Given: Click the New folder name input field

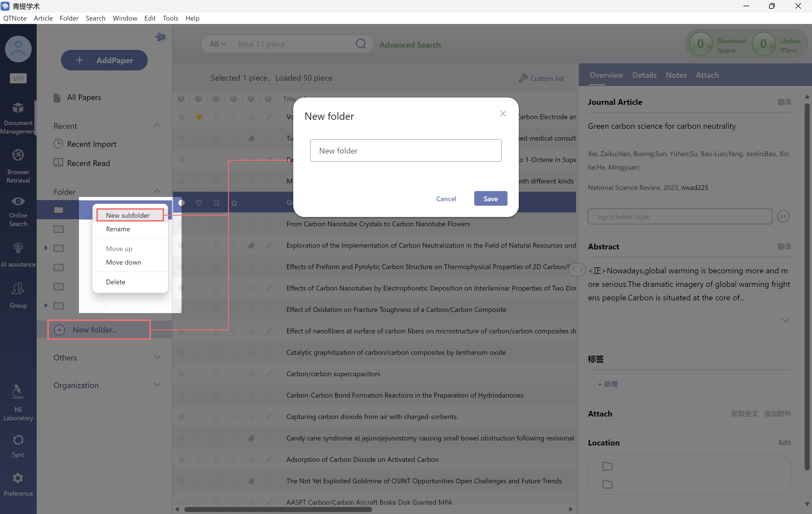Looking at the screenshot, I should coord(406,150).
